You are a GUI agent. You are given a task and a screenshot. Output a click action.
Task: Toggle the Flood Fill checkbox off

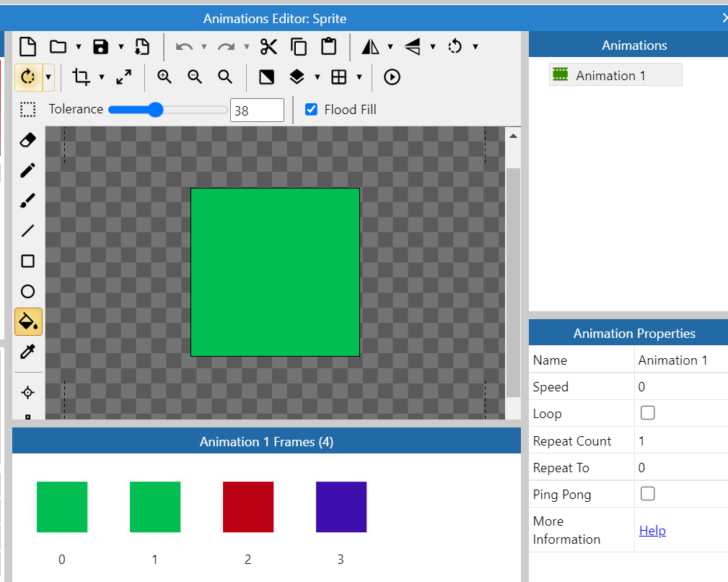point(311,109)
